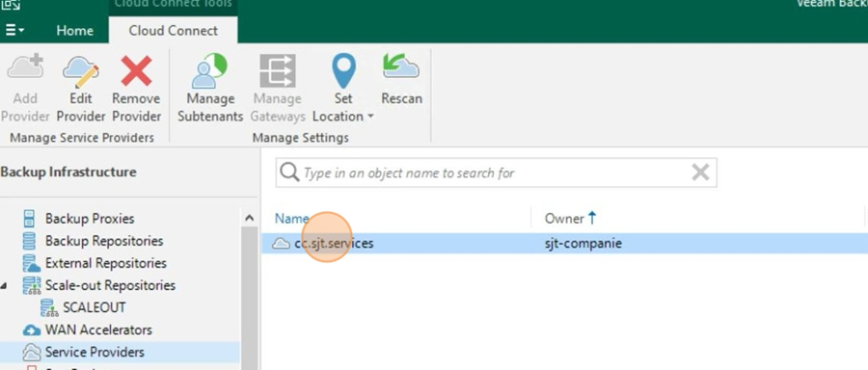
Task: Select Backup Proxies in the tree
Action: 90,219
